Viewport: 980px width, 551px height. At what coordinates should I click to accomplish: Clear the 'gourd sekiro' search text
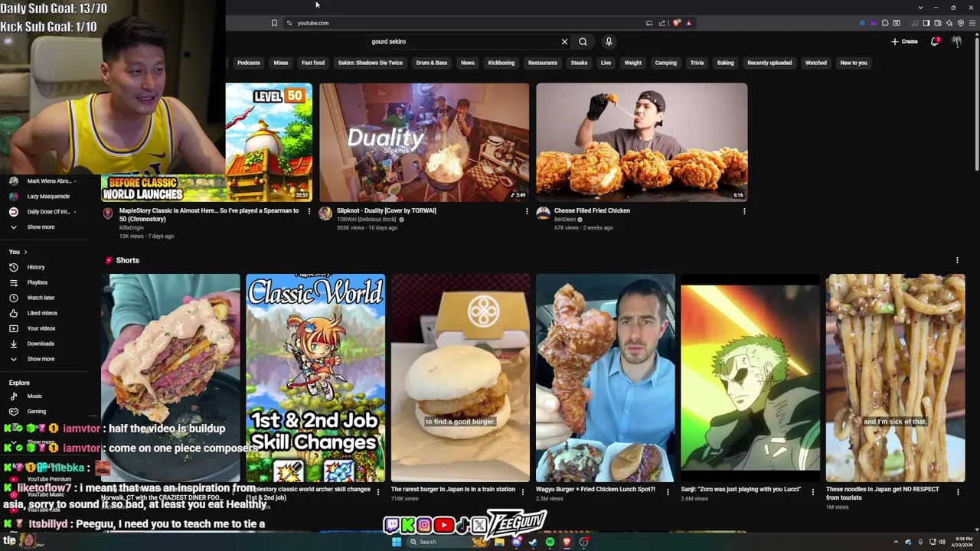(x=564, y=41)
